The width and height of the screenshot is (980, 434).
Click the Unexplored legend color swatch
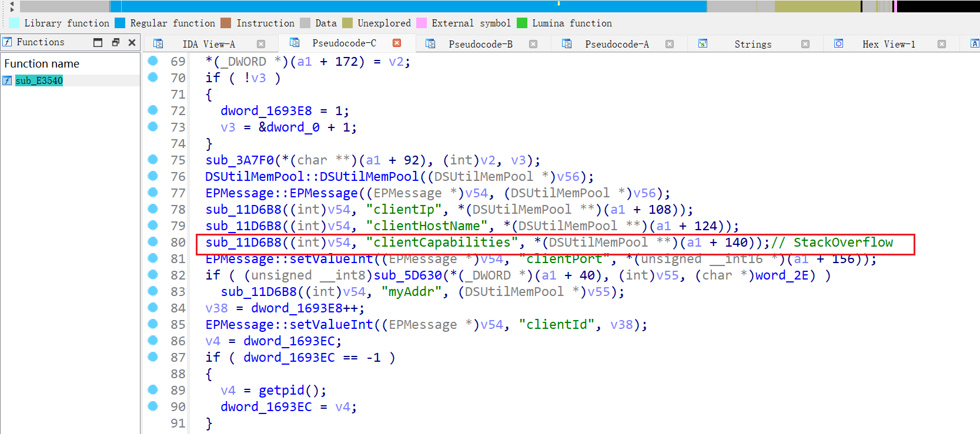coord(347,23)
